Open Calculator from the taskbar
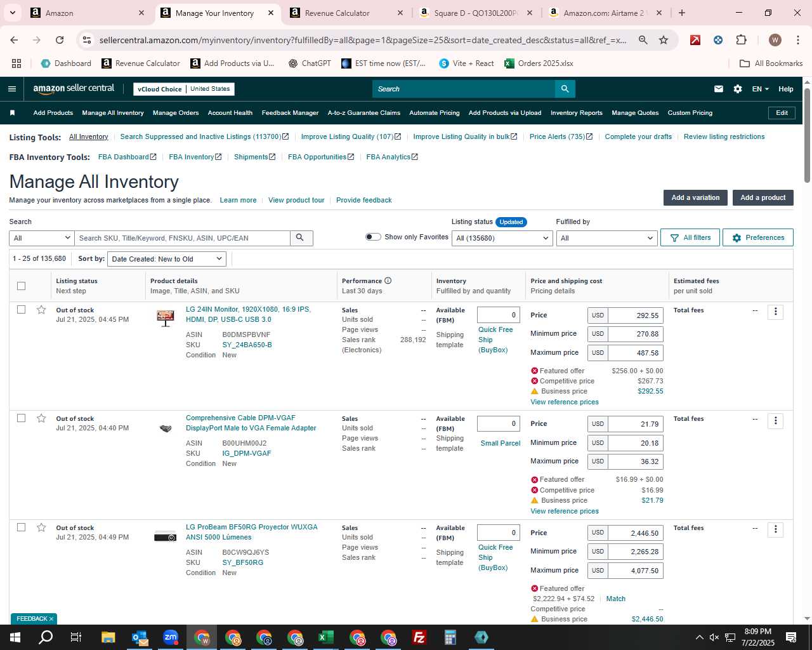This screenshot has width=812, height=650. click(450, 637)
